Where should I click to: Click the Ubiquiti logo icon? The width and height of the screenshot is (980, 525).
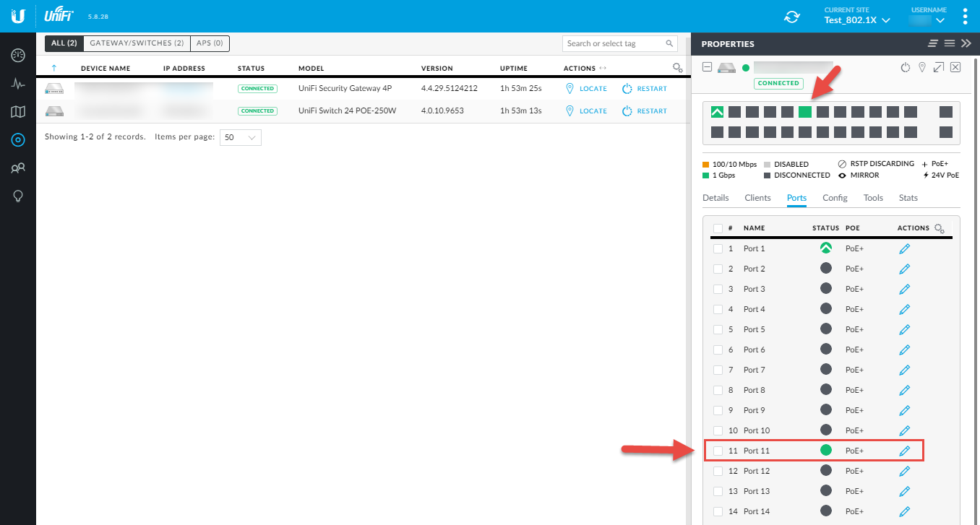point(18,16)
